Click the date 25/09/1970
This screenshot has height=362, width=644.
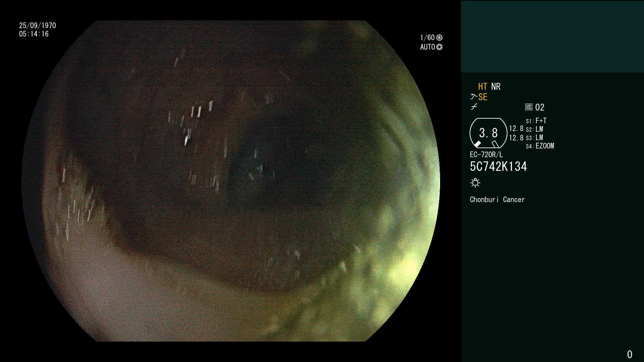[38, 25]
